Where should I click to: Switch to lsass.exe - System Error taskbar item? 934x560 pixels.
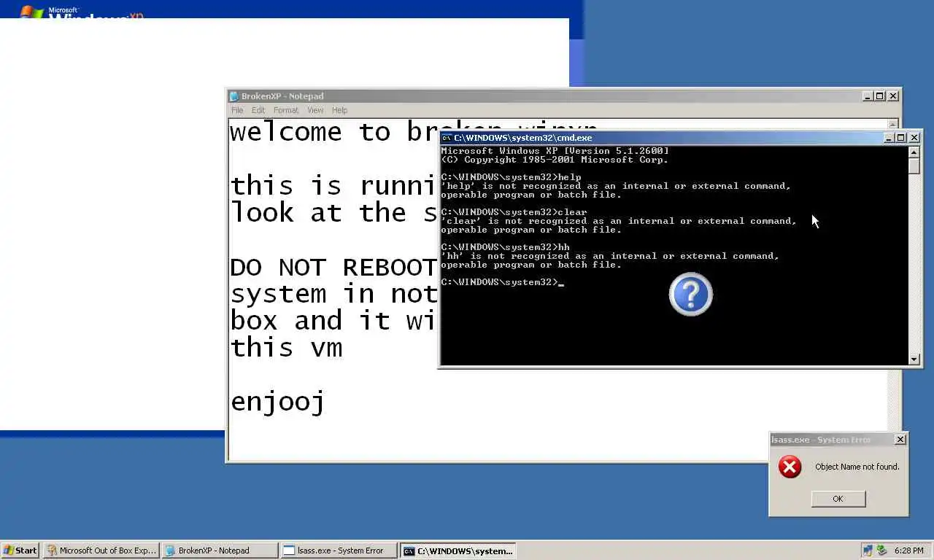[x=339, y=551]
